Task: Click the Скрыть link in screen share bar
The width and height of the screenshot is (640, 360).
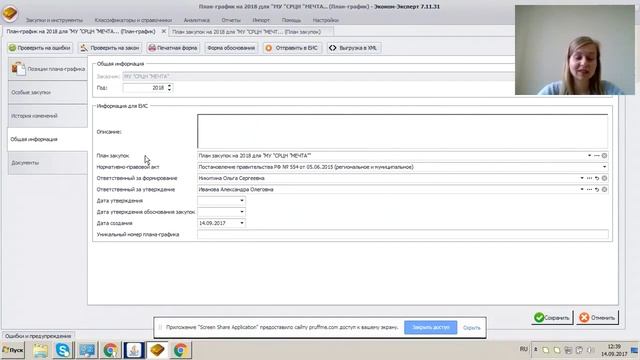Action: (471, 328)
